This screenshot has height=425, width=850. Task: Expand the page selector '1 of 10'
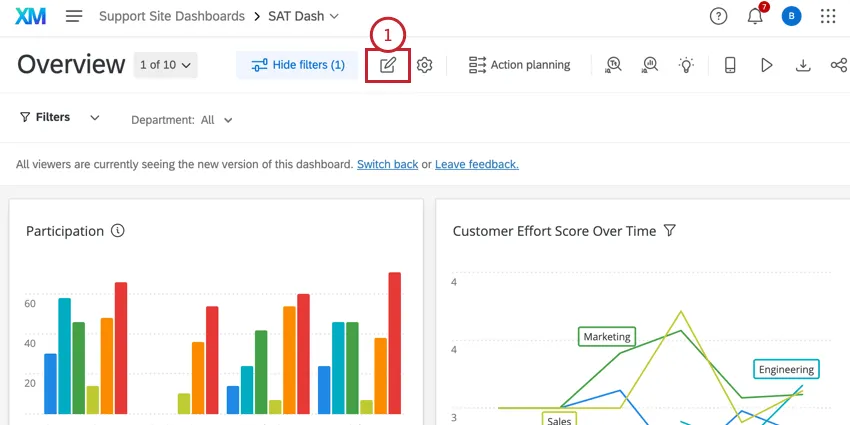coord(165,65)
